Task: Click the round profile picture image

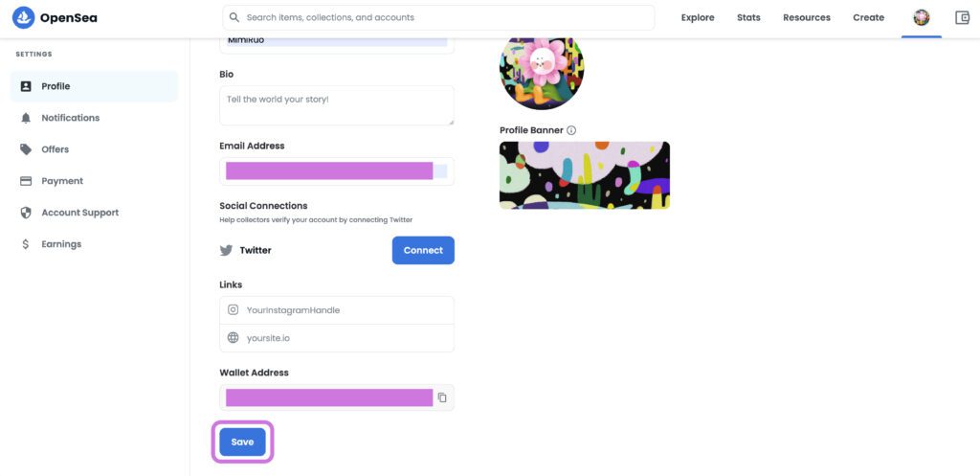Action: (x=542, y=69)
